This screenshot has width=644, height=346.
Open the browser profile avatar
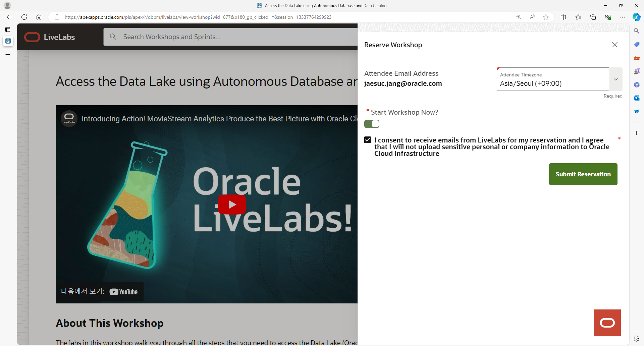(x=7, y=5)
